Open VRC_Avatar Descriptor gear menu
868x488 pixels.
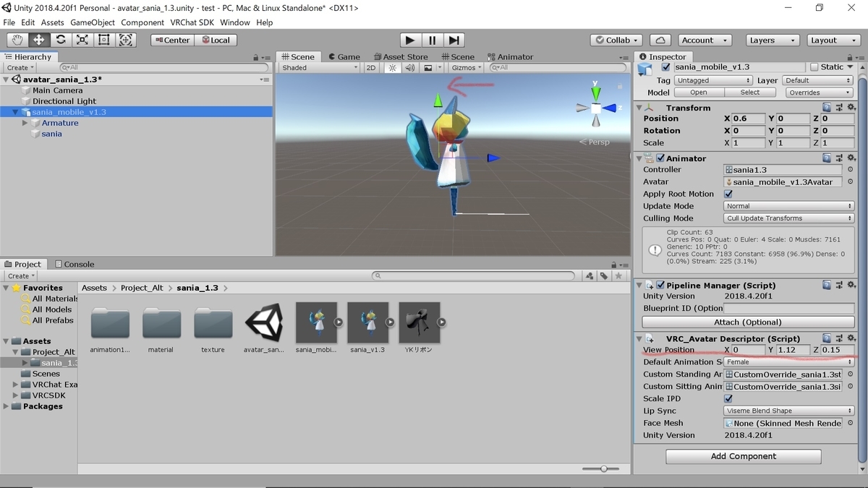click(850, 338)
